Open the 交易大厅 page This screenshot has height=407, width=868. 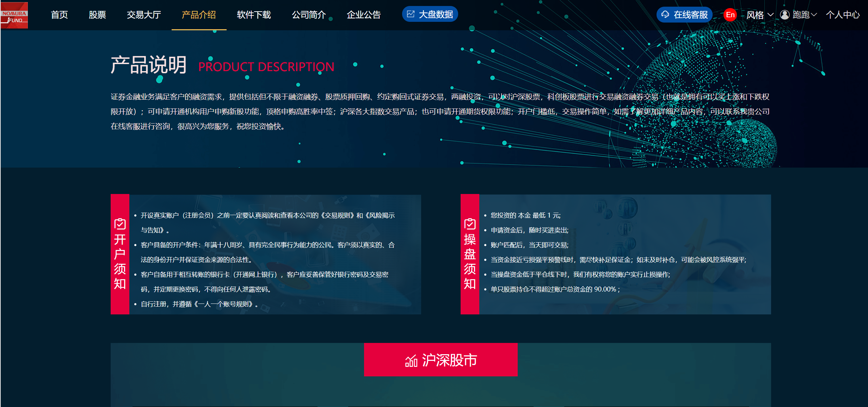tap(144, 15)
